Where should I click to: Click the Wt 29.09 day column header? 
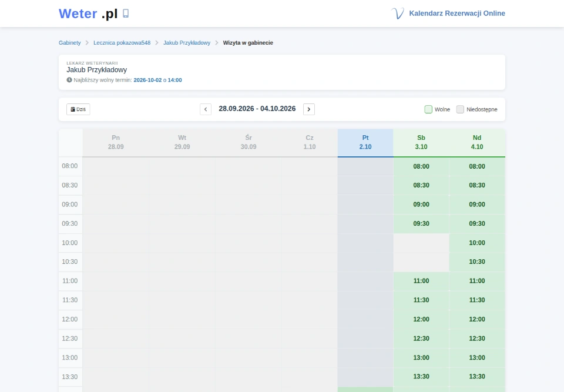pyautogui.click(x=182, y=143)
